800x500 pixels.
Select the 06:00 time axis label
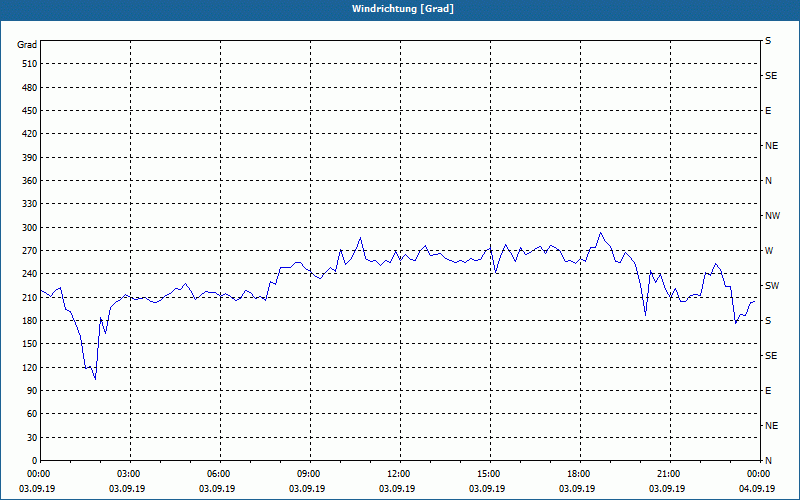click(x=219, y=473)
